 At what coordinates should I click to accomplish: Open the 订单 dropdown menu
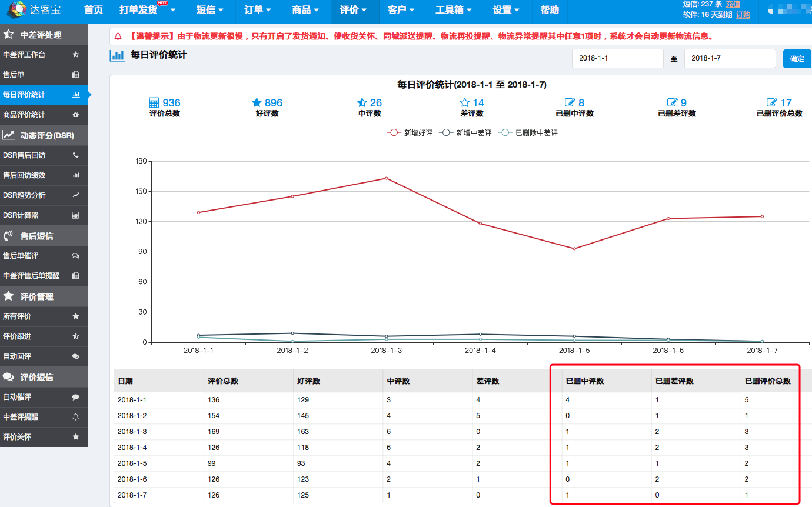[x=258, y=10]
